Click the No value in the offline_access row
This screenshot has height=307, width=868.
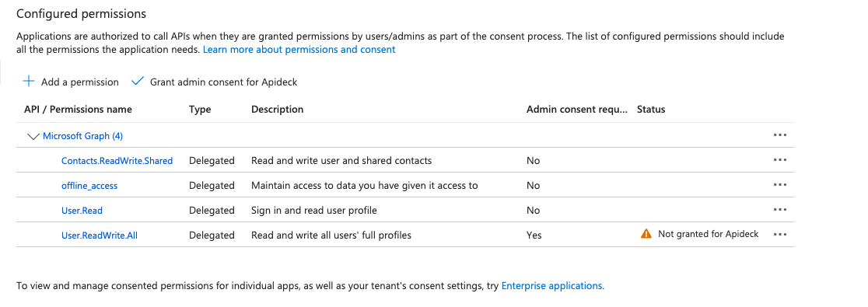pyautogui.click(x=533, y=185)
